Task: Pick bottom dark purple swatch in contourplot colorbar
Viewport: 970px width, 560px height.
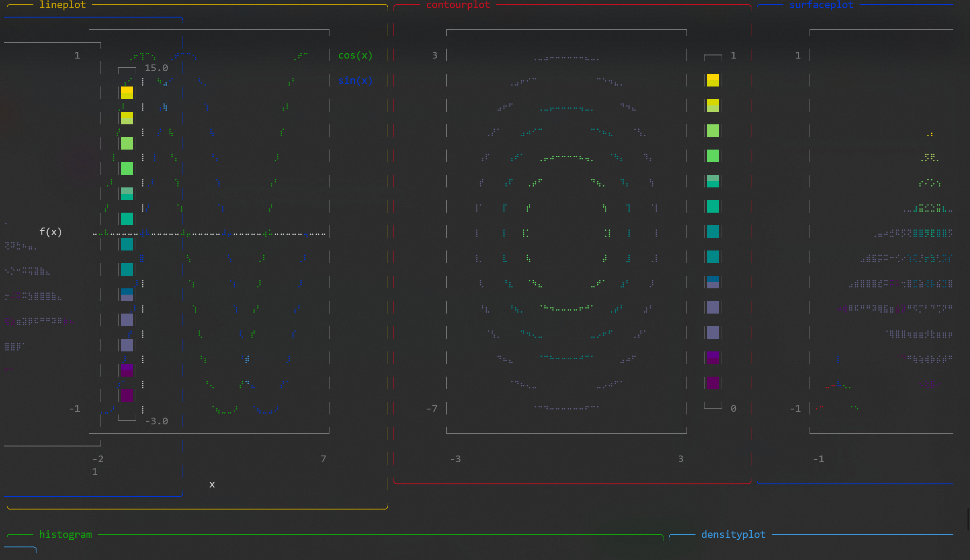Action: tap(713, 383)
